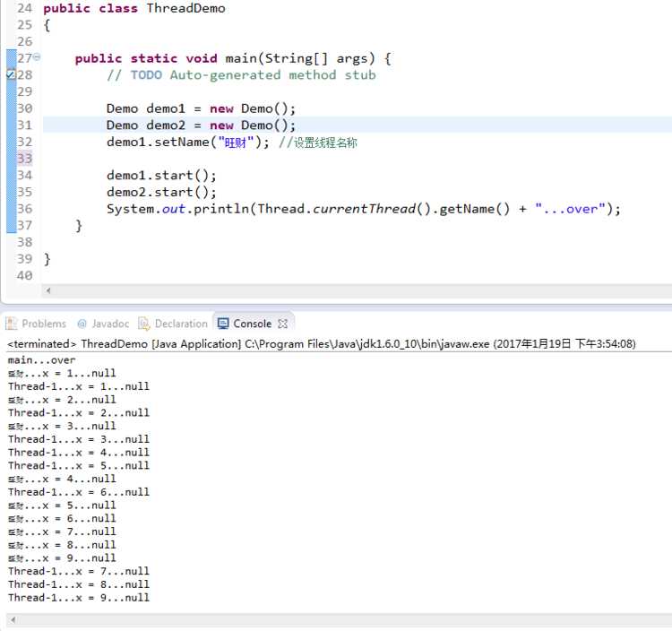This screenshot has width=672, height=631.
Task: Click the TODO Auto-generated method stub comment
Action: point(241,75)
